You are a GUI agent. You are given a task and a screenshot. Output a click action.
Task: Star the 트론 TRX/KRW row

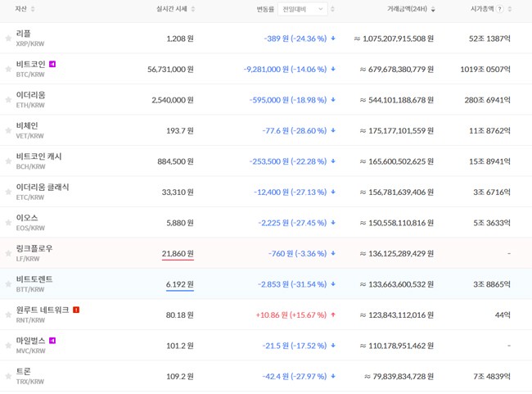point(8,376)
